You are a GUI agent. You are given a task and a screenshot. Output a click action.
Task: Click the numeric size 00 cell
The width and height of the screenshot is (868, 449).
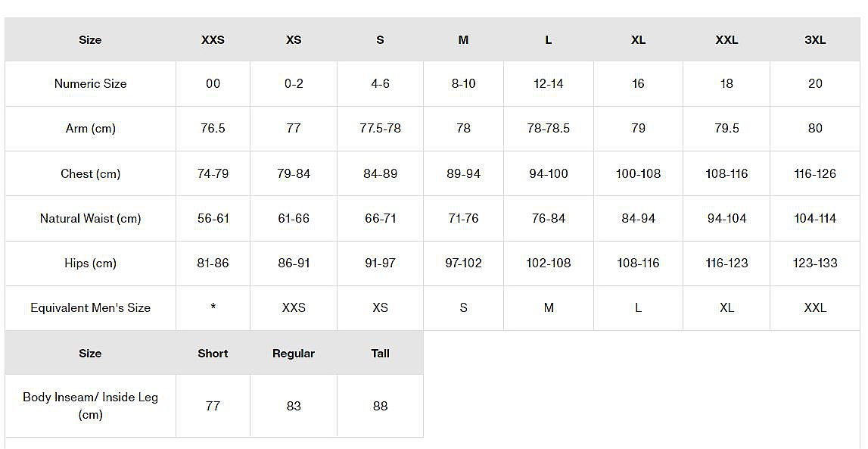pos(213,84)
